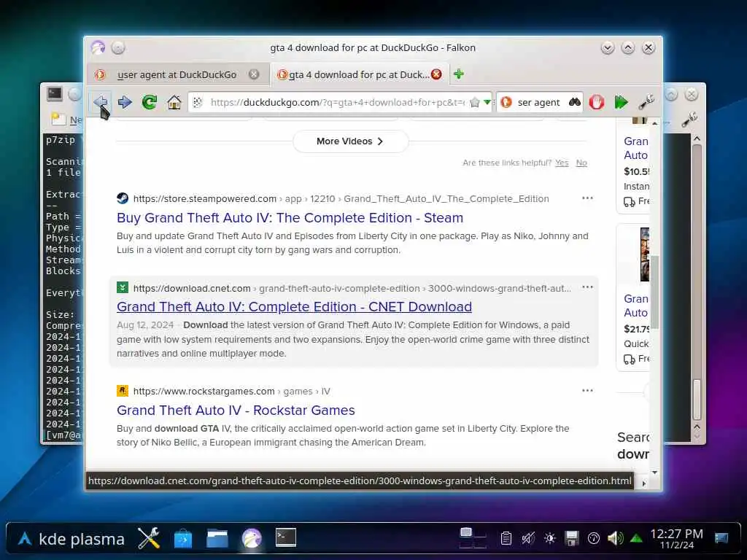Click the status bar right arrow button
The width and height of the screenshot is (747, 560).
click(x=644, y=483)
